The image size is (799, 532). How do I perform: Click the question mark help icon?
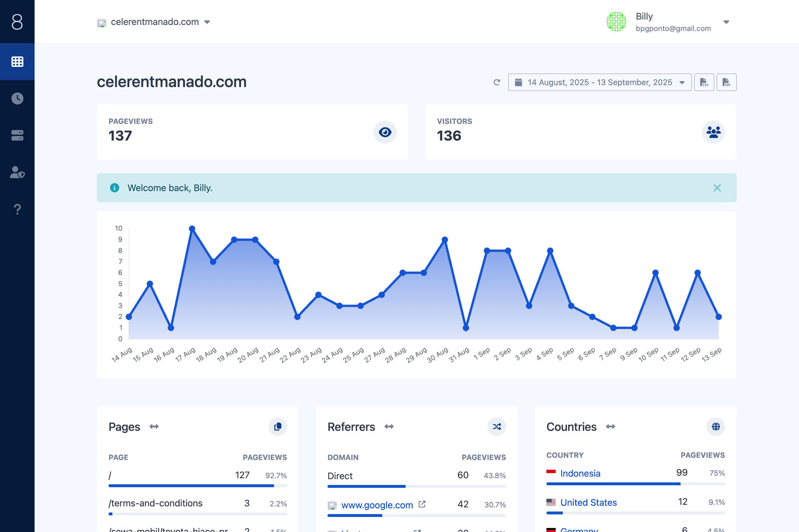pos(17,209)
